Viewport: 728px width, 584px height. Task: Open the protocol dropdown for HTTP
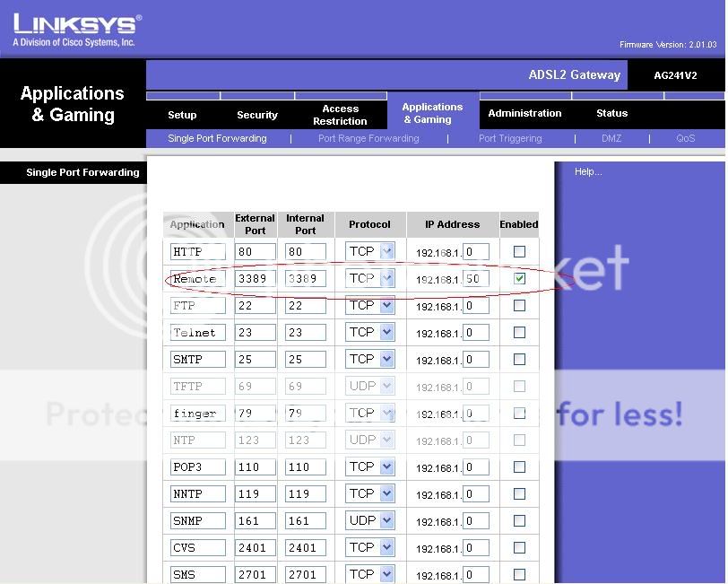pyautogui.click(x=386, y=252)
